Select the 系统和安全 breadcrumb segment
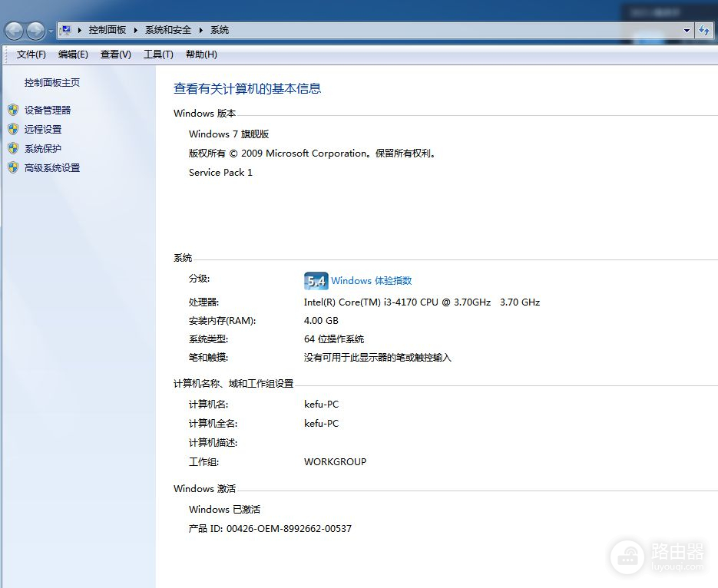The image size is (718, 588). click(x=168, y=30)
